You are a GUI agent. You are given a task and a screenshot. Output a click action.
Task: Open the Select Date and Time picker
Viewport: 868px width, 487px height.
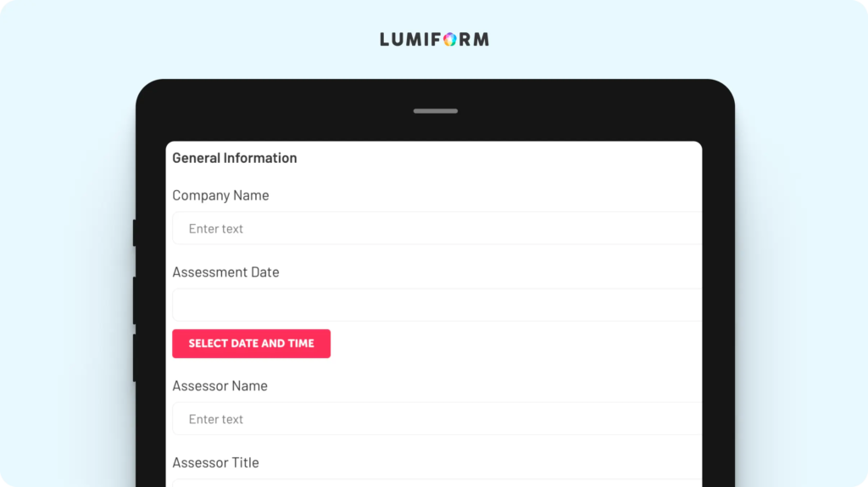point(251,344)
